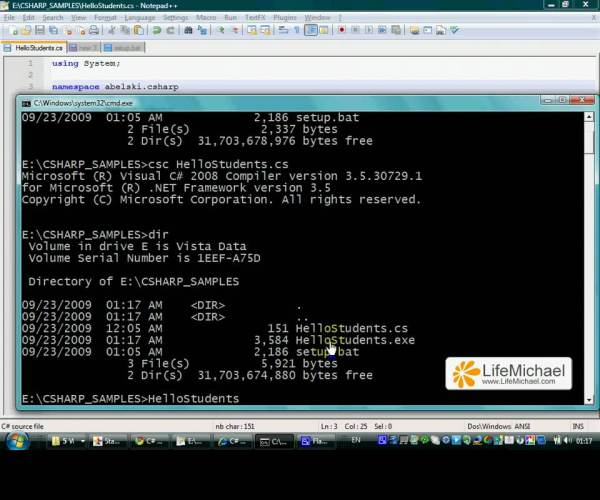Open the Language menu
The height and width of the screenshot is (500, 600).
140,18
